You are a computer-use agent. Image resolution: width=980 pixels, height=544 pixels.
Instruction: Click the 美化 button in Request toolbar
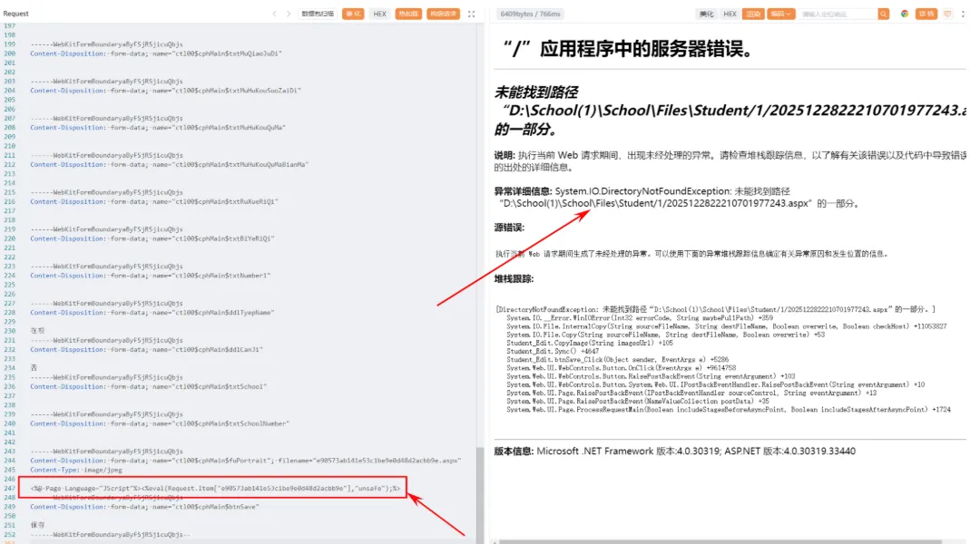tap(353, 14)
